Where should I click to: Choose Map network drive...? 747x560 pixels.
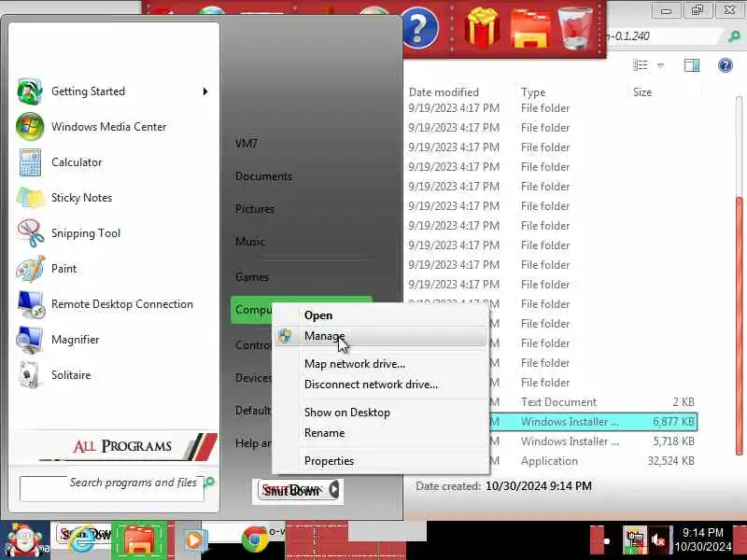click(x=355, y=364)
